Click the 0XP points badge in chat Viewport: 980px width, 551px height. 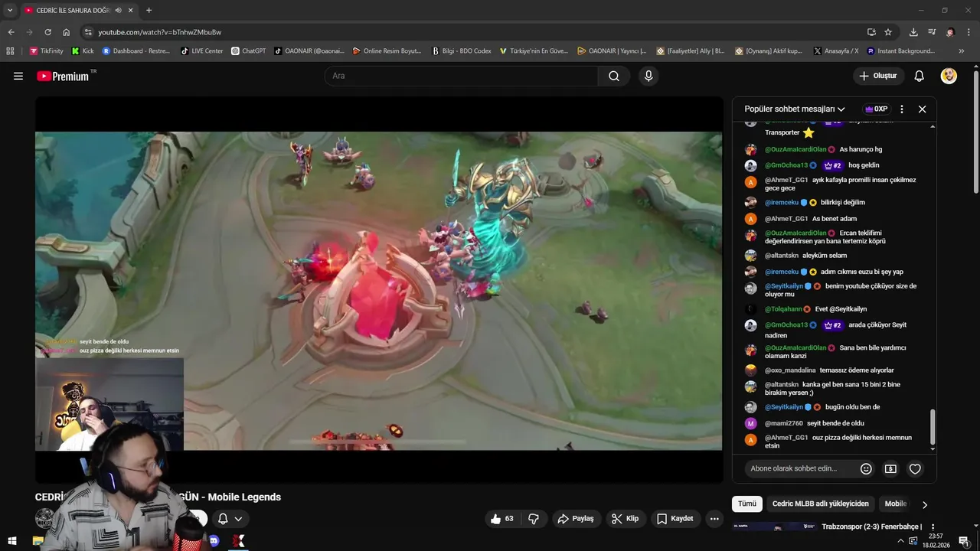click(x=876, y=109)
